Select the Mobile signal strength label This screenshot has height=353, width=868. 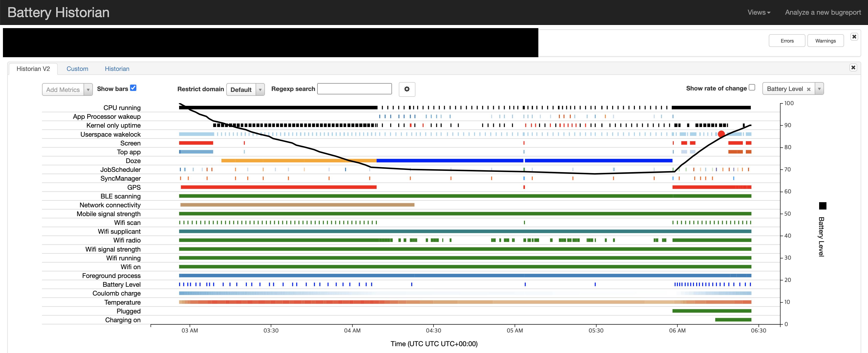108,214
